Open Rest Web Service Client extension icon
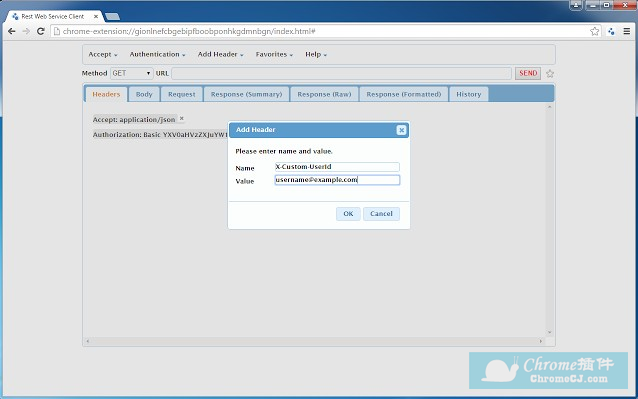The image size is (638, 399). click(x=611, y=31)
